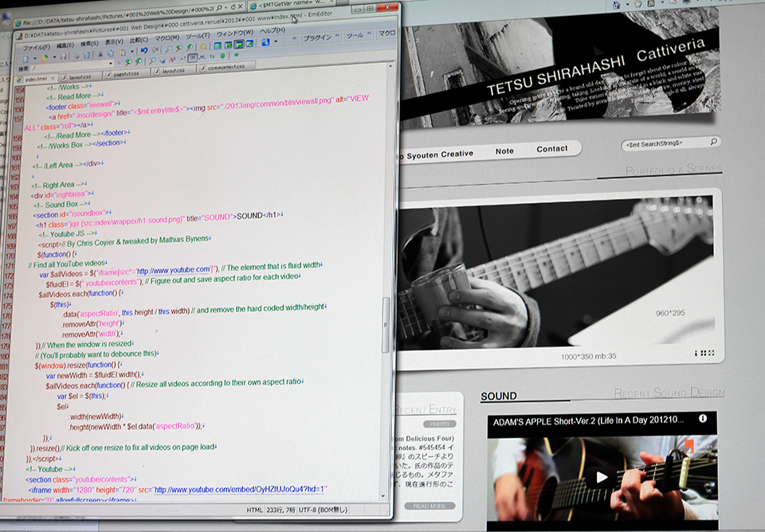Click the green right-arrow icon on search toolbar
This screenshot has width=765, height=532.
point(237,55)
